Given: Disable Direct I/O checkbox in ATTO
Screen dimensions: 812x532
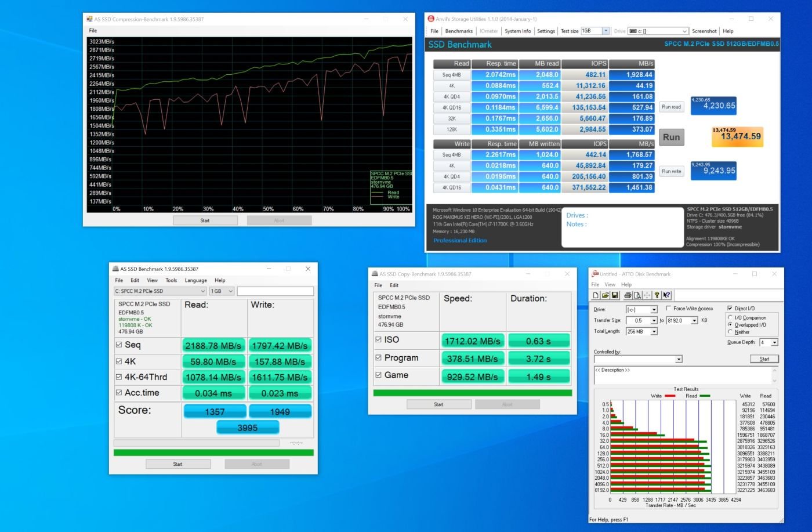Looking at the screenshot, I should pyautogui.click(x=730, y=309).
